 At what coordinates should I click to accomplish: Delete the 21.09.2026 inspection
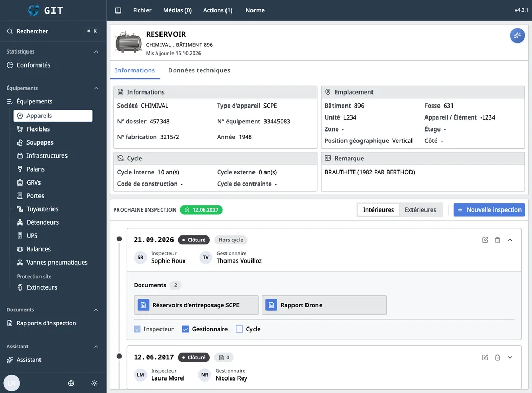click(497, 240)
